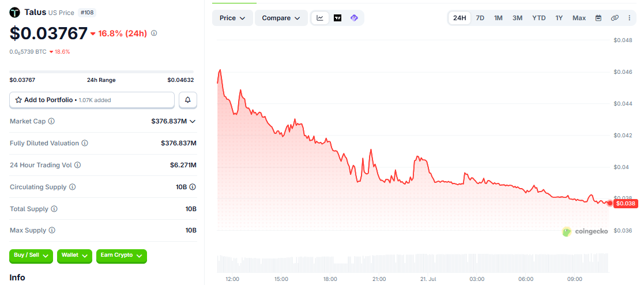The image size is (644, 285).
Task: Open Total Supply info icon
Action: [54, 209]
